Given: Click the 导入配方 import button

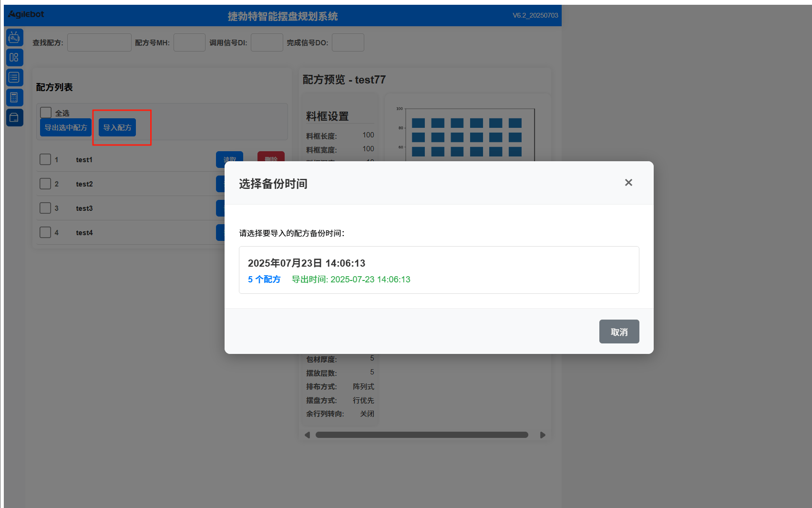Looking at the screenshot, I should [117, 127].
